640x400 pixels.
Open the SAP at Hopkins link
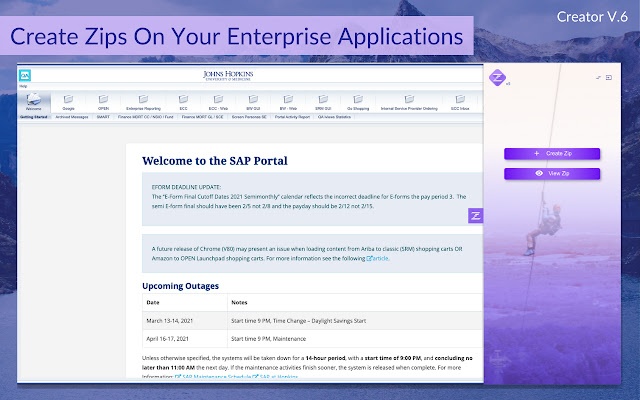pos(276,376)
